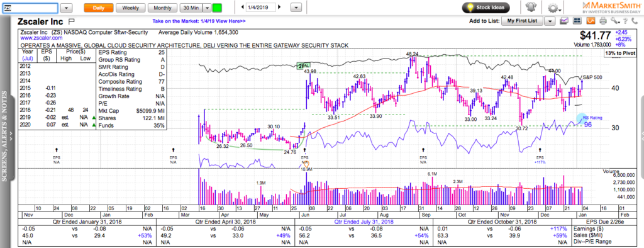This screenshot has height=248, width=644.
Task: Click the green real-time status square
Action: (x=217, y=8)
